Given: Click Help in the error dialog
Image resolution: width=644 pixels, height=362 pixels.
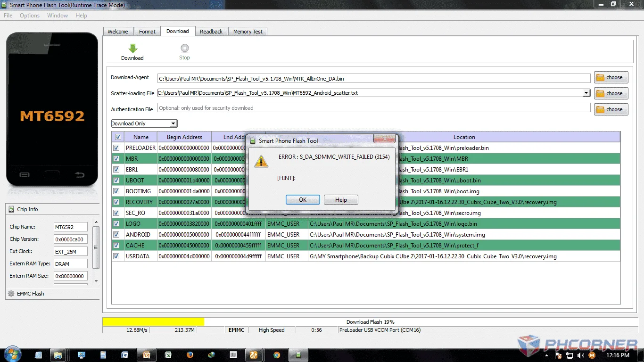Looking at the screenshot, I should 341,200.
